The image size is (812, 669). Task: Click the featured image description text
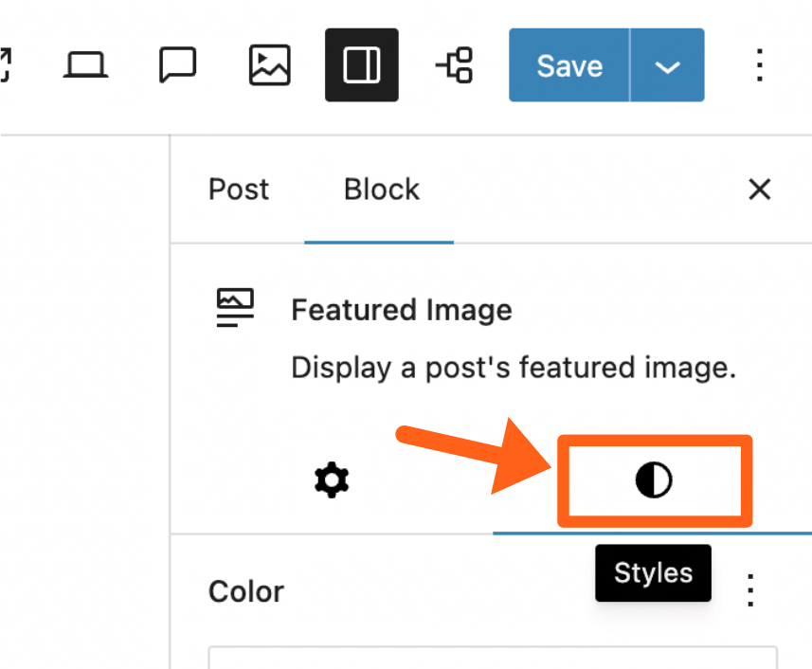pyautogui.click(x=514, y=368)
